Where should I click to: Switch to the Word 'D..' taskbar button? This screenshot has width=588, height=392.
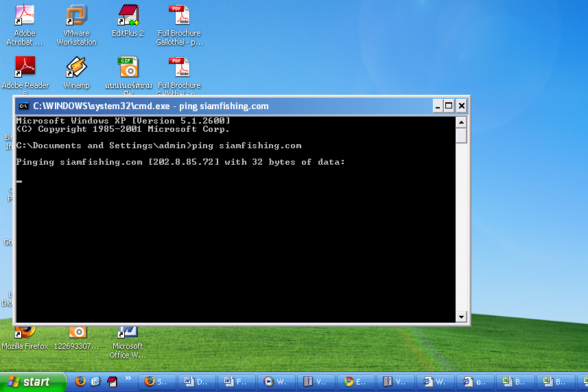tap(196, 382)
